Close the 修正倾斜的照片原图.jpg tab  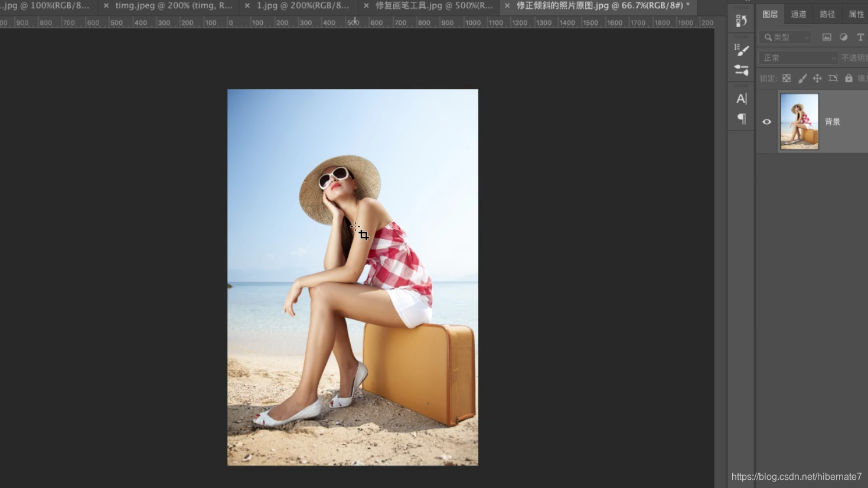507,5
